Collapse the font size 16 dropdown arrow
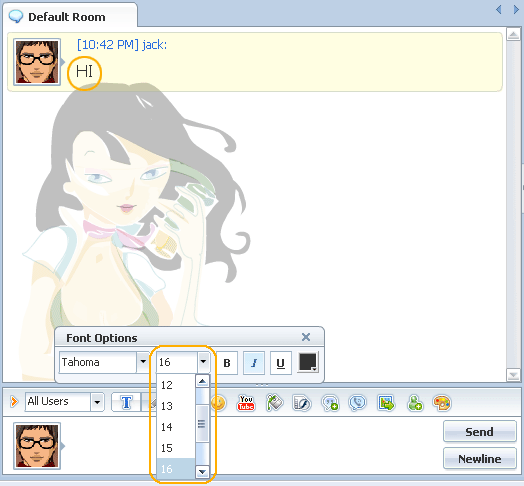This screenshot has height=486, width=524. coord(203,362)
